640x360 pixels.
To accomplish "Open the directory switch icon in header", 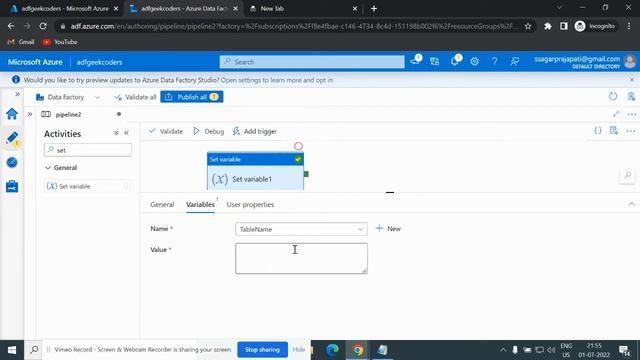I will point(435,62).
